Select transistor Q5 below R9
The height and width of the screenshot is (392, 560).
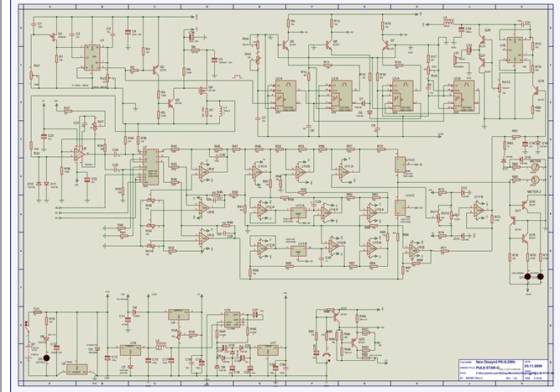pos(285,44)
